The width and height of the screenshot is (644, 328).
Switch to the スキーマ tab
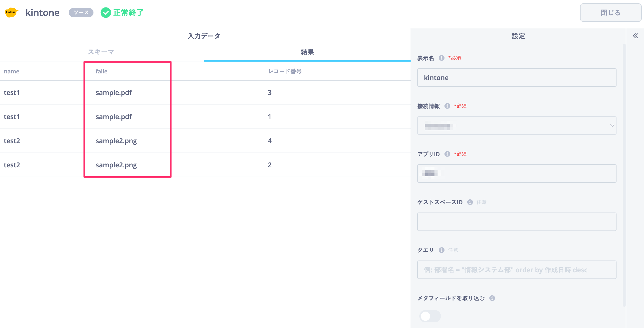pos(101,52)
